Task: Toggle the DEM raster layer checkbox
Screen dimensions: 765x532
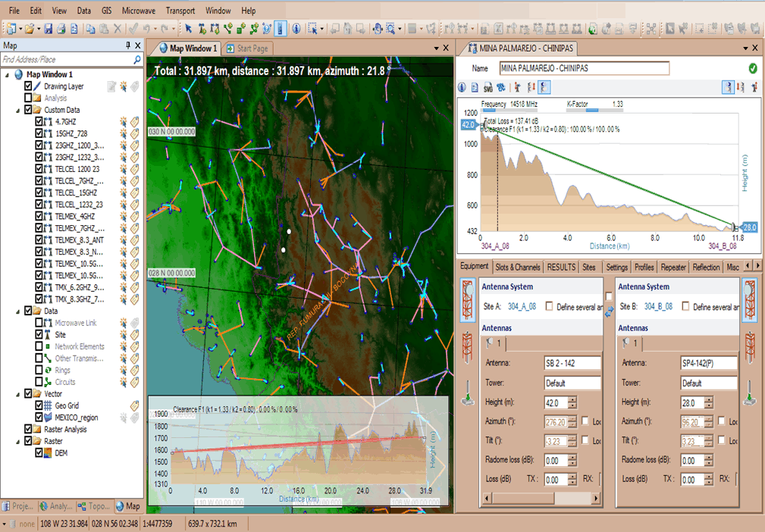Action: point(39,453)
